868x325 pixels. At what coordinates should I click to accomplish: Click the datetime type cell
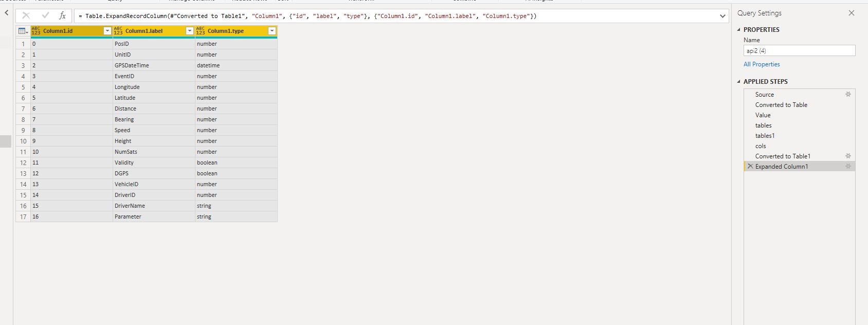pos(236,65)
